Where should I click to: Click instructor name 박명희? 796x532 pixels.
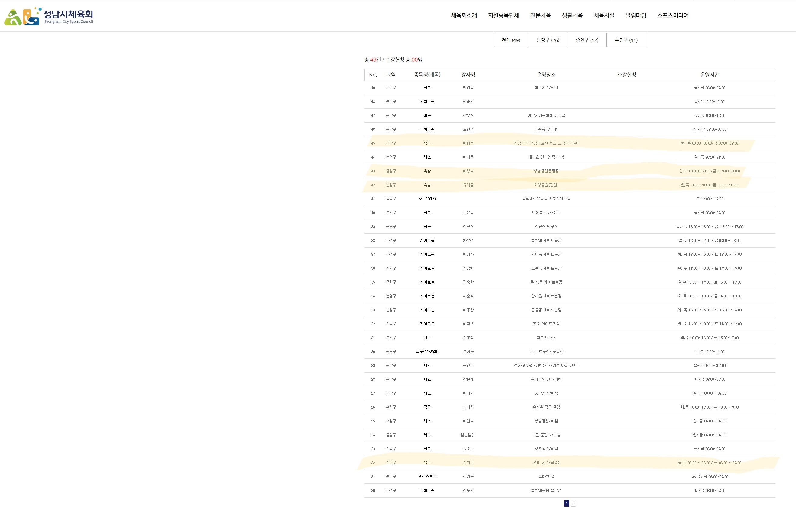pyautogui.click(x=468, y=88)
